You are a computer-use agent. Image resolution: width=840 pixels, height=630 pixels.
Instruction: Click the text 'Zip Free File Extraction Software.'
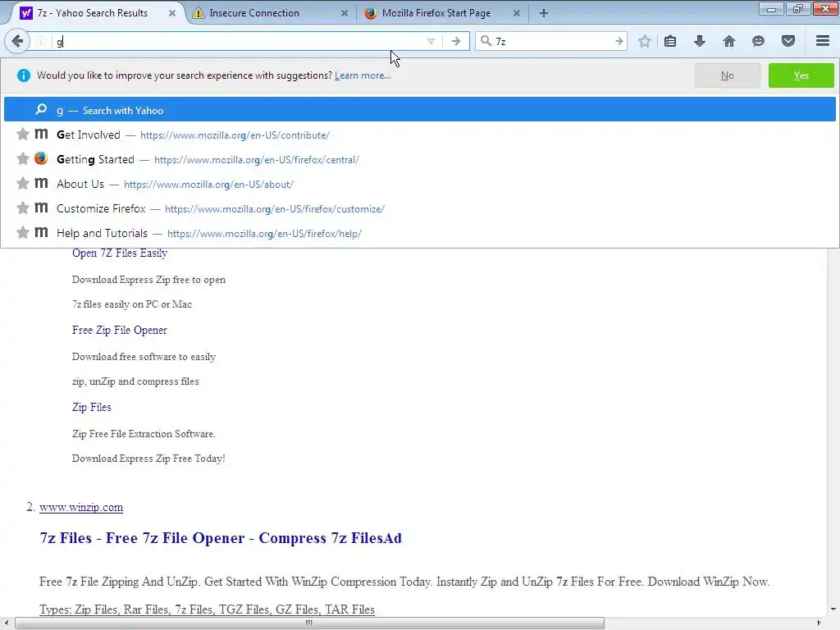[144, 434]
